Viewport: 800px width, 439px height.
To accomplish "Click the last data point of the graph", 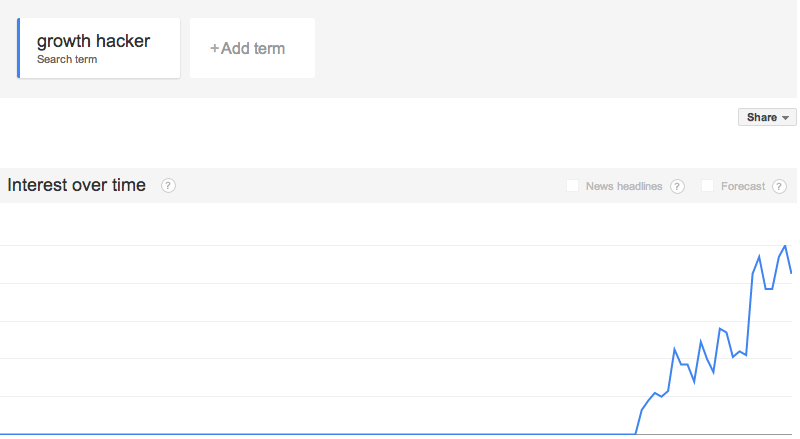I will [791, 273].
